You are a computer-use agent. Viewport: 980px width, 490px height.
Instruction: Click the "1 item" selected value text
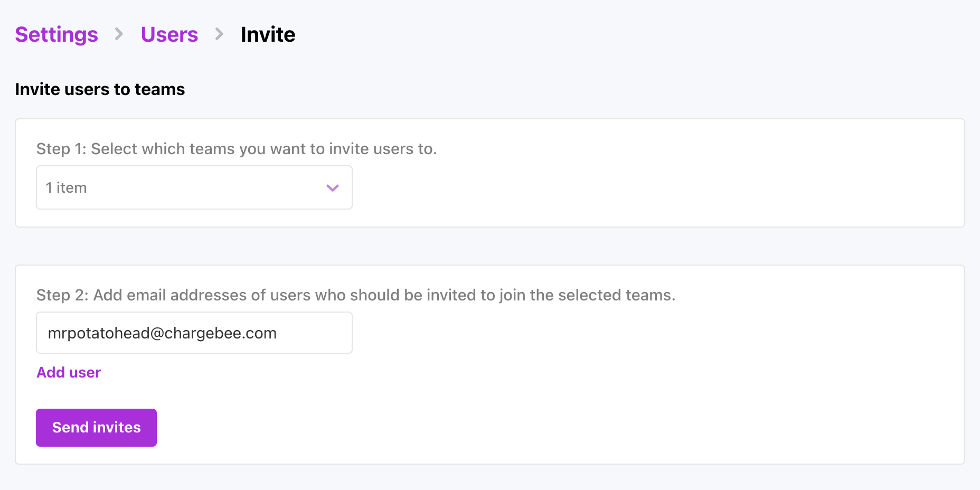(66, 188)
